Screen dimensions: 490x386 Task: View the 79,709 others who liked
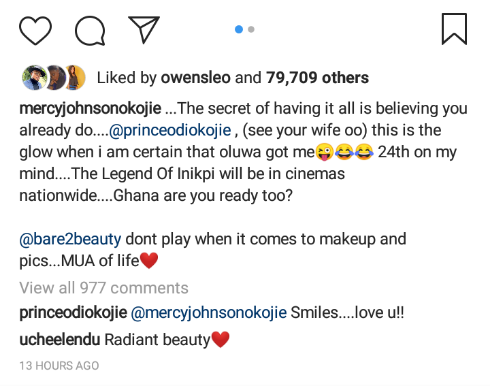317,78
